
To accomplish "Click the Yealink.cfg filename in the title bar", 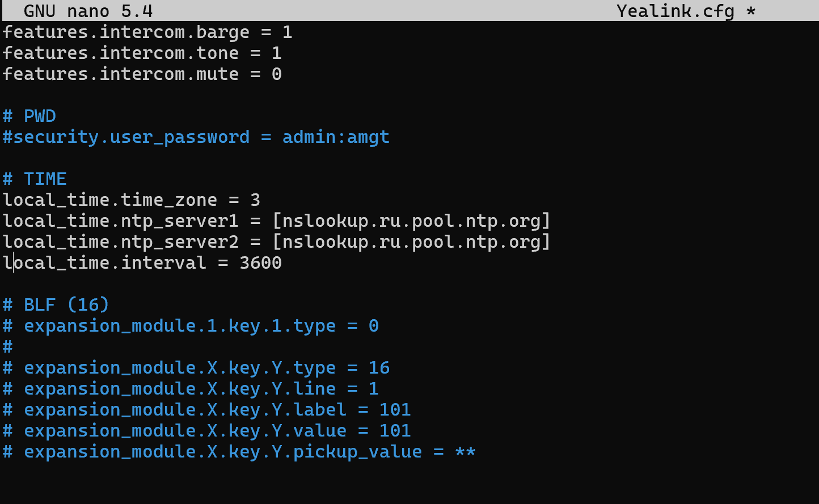I will click(x=675, y=11).
